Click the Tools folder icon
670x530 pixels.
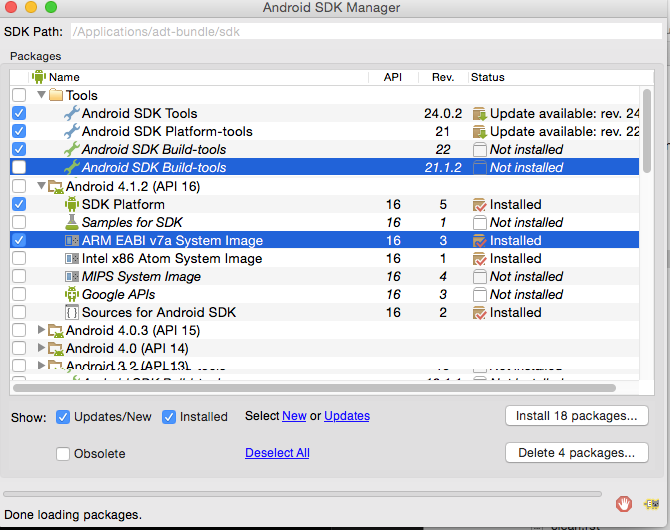pyautogui.click(x=56, y=95)
